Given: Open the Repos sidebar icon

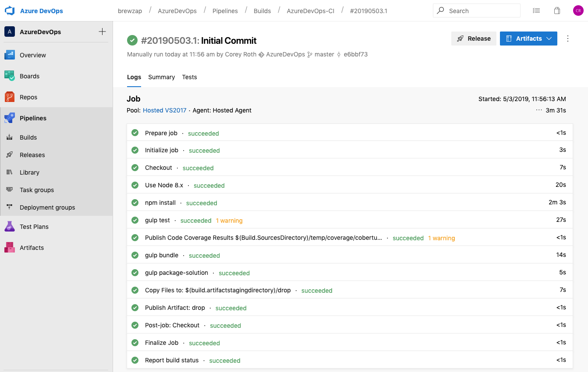Looking at the screenshot, I should point(10,97).
